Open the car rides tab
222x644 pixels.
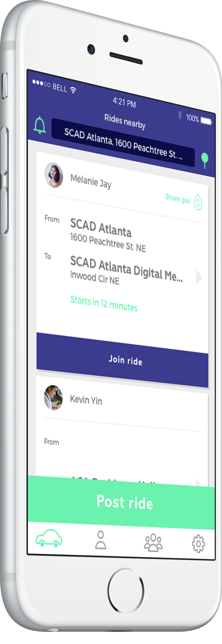point(49,538)
